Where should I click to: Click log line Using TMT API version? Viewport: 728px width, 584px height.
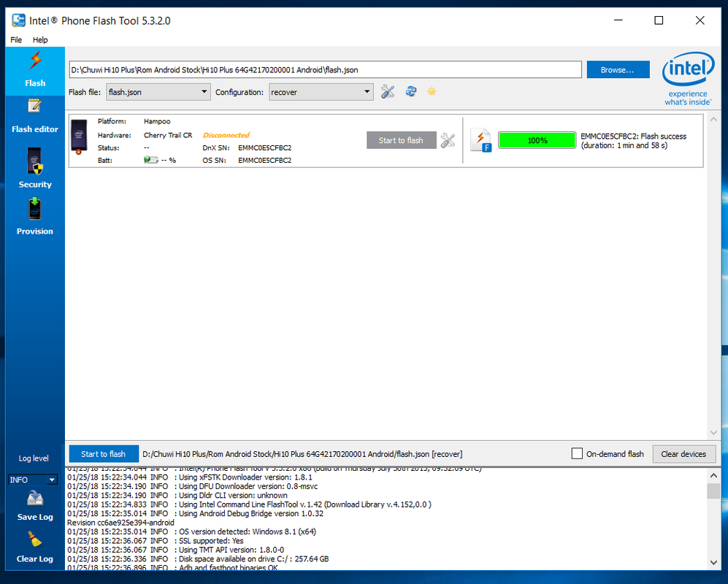coord(176,550)
